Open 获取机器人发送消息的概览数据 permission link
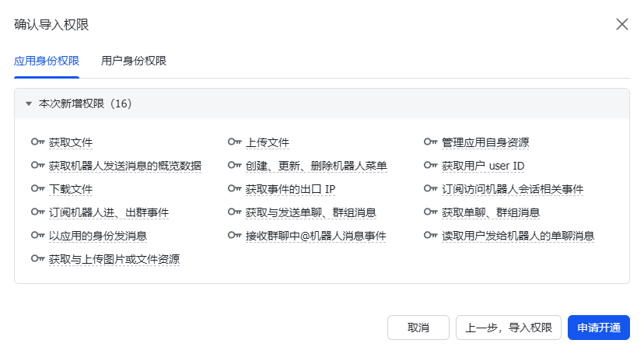 click(124, 166)
